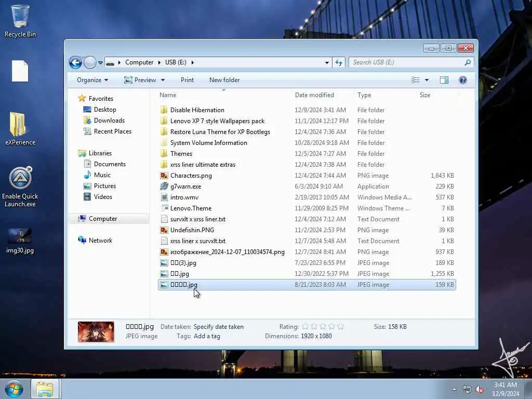Set rating to five stars
Image resolution: width=532 pixels, height=399 pixels.
tap(341, 326)
